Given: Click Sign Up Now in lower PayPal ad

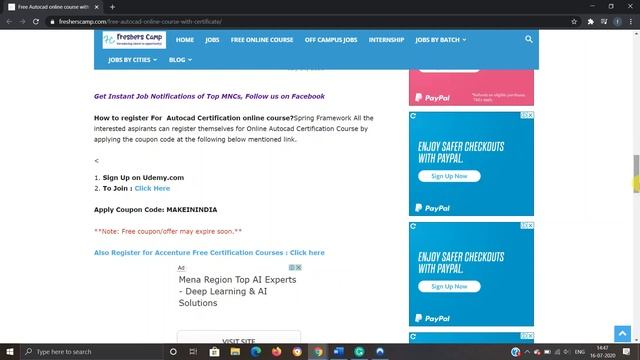Looking at the screenshot, I should [449, 286].
